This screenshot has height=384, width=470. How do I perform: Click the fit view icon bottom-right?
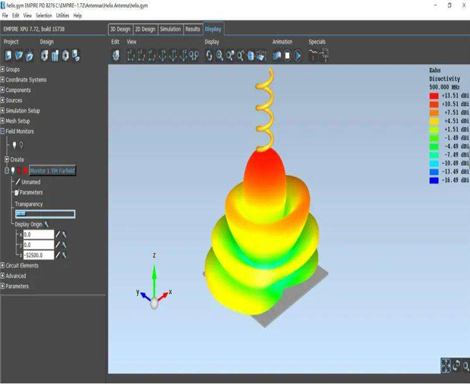click(x=446, y=366)
